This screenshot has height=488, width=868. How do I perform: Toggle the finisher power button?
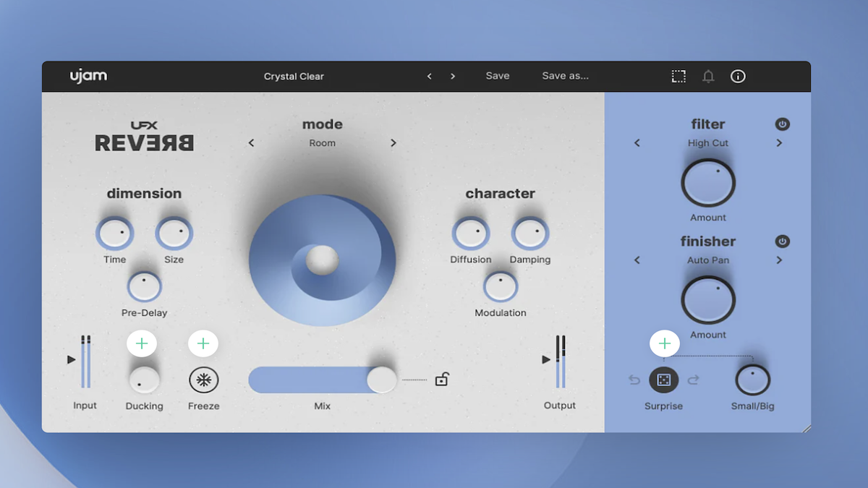[783, 241]
